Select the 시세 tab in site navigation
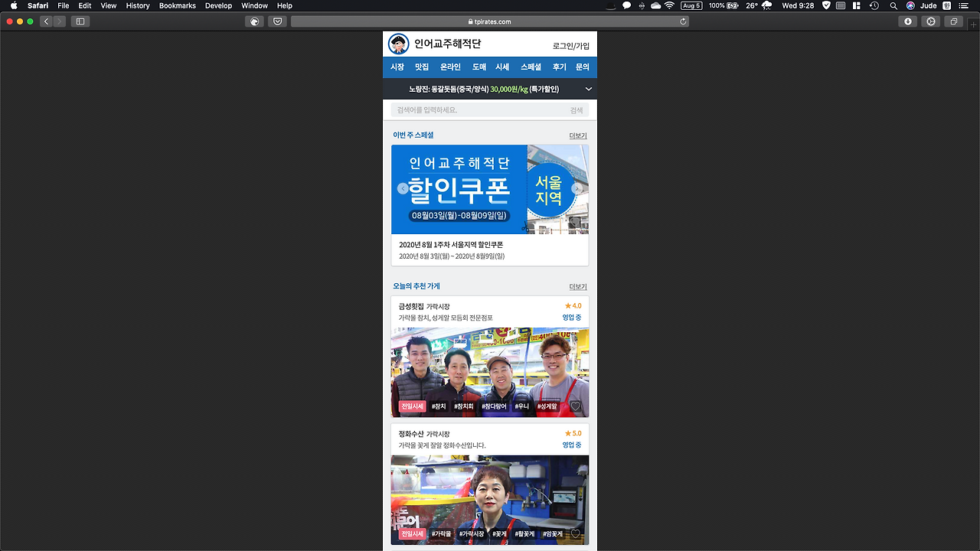Image resolution: width=980 pixels, height=551 pixels. point(501,67)
